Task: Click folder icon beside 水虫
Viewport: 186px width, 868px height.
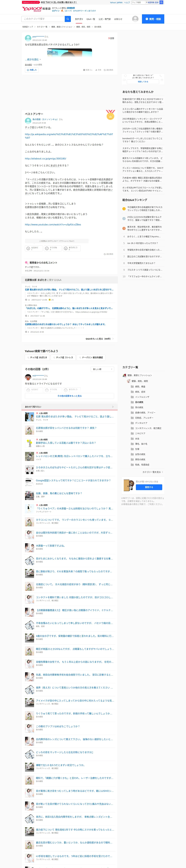Action: pyautogui.click(x=132, y=439)
